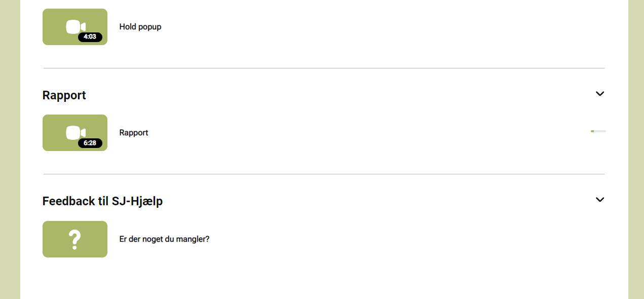
Task: Open Er der noget du mangler? link
Action: point(164,239)
